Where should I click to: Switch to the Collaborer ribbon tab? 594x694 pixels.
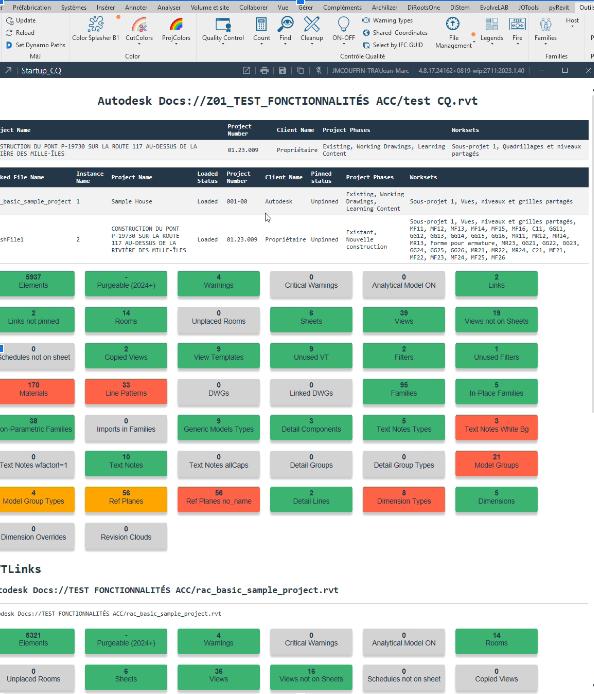[x=254, y=8]
